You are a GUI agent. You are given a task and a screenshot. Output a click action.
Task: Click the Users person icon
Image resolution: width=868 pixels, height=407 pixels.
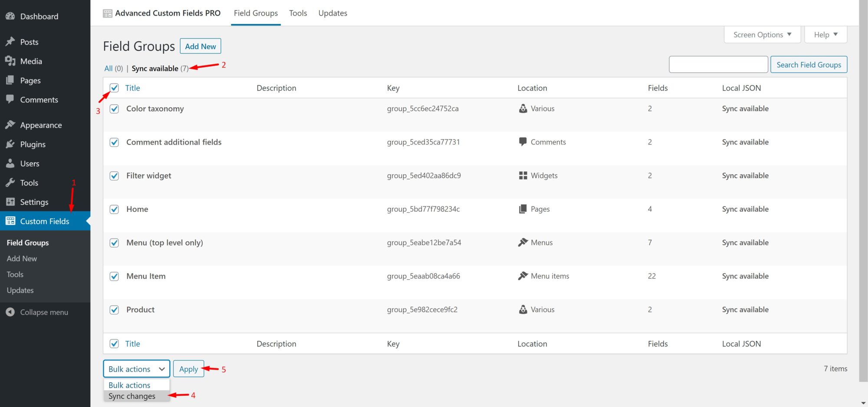click(10, 163)
